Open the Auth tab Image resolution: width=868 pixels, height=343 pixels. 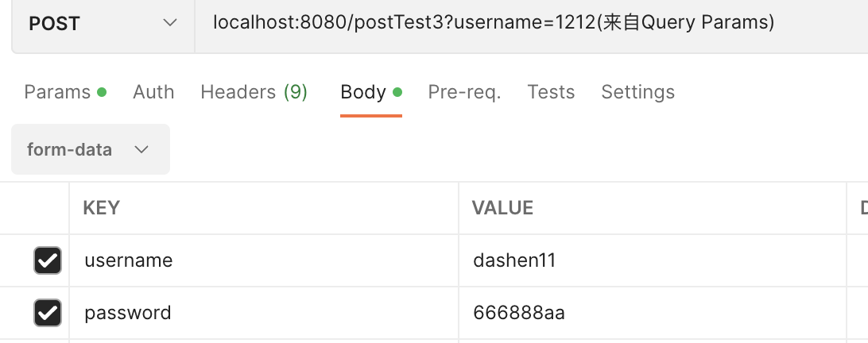coord(153,92)
